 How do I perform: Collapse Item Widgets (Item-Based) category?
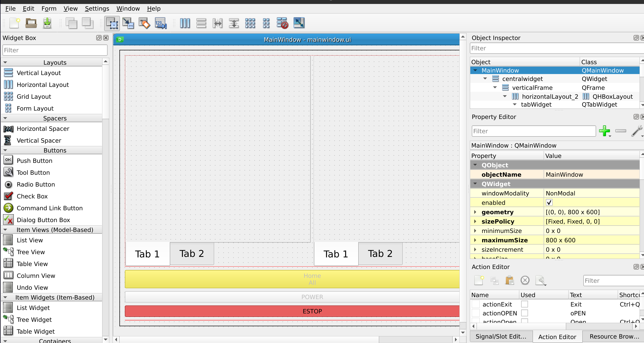(5, 297)
